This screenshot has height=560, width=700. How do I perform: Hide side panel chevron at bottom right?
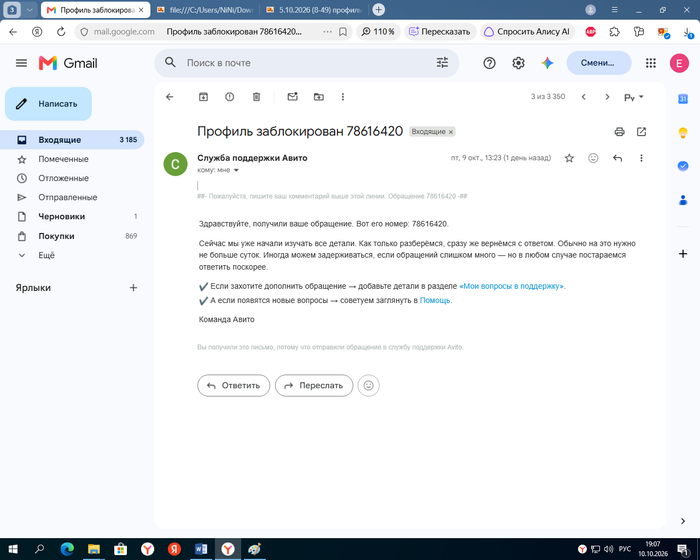[683, 521]
